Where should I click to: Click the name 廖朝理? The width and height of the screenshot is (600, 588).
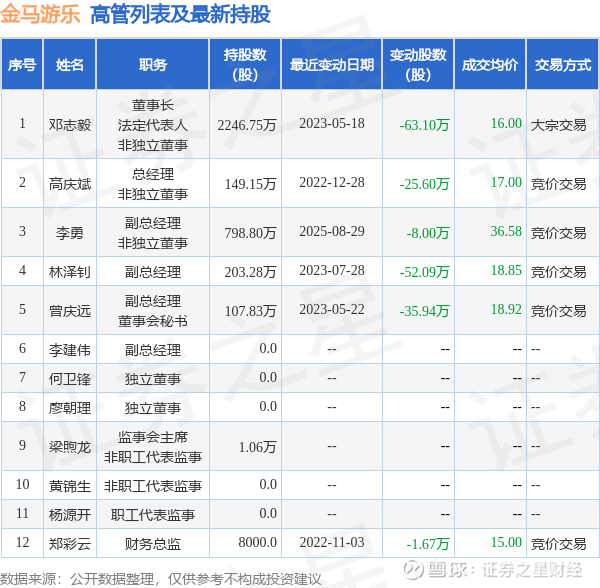(x=70, y=408)
